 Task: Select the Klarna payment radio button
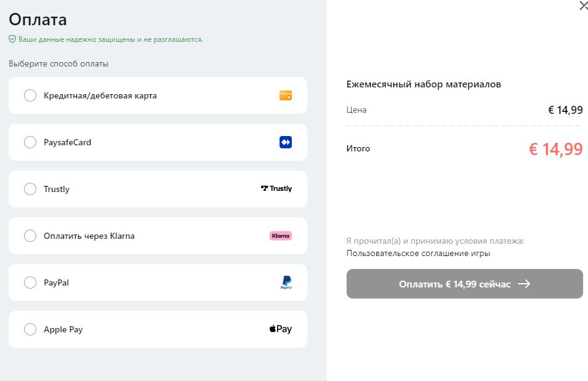(x=30, y=236)
